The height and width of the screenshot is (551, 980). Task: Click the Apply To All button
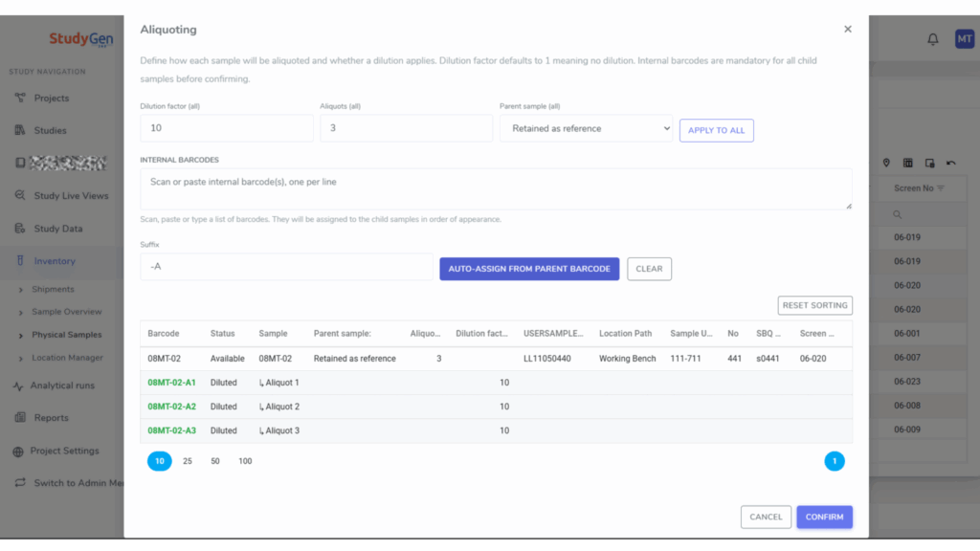coord(716,130)
